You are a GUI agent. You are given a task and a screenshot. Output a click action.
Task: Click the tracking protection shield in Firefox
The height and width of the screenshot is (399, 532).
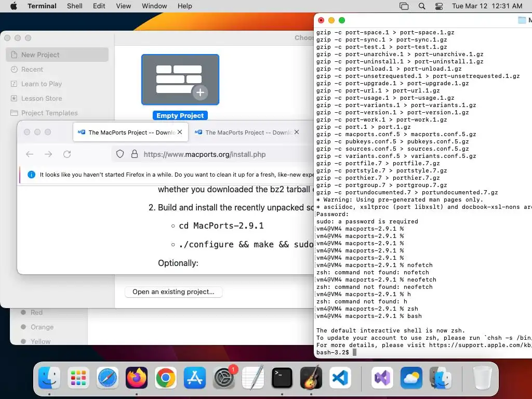pos(120,154)
